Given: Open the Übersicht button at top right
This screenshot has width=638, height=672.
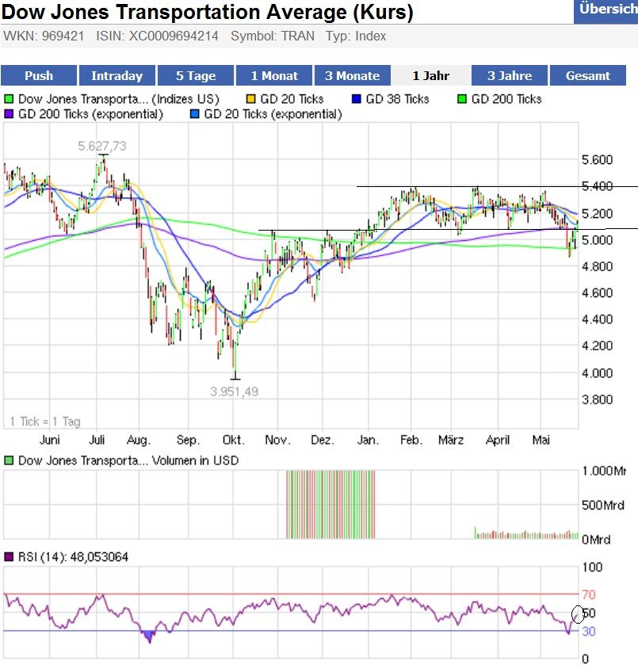Looking at the screenshot, I should click(606, 11).
